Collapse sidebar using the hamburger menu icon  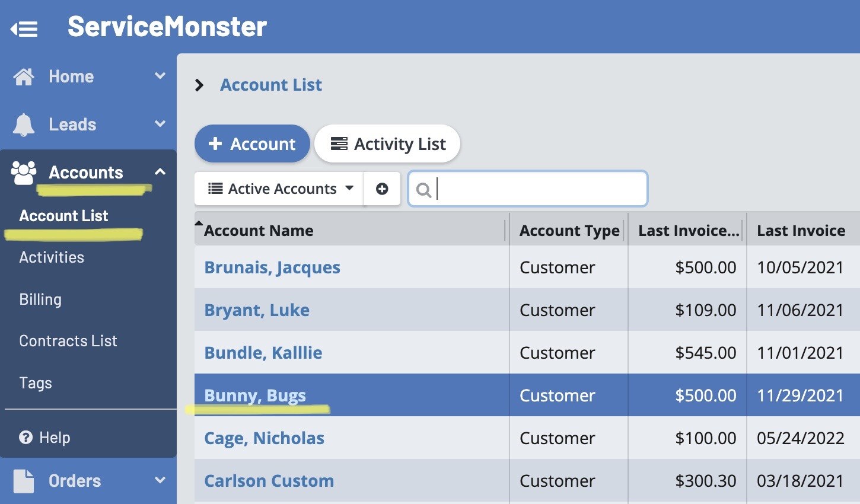click(24, 28)
